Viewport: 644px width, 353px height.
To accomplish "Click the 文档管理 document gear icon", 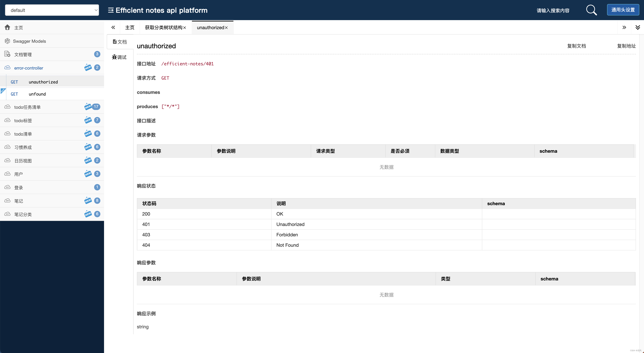I will pos(8,54).
